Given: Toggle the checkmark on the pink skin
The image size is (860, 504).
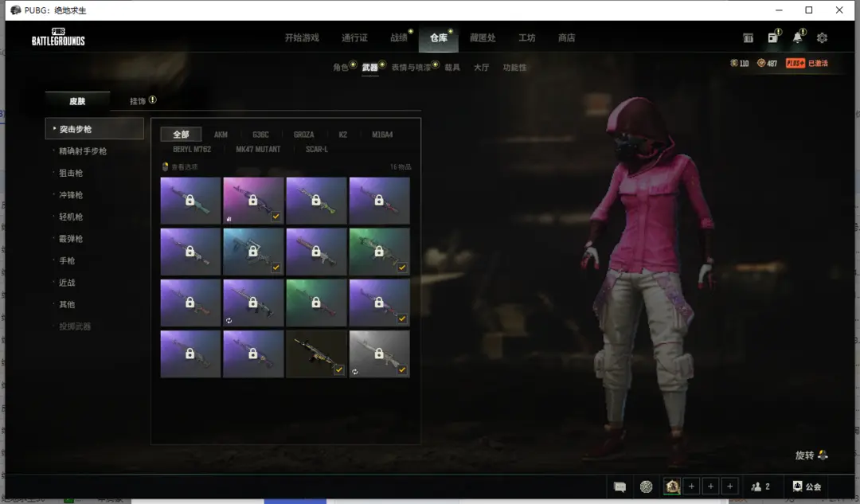Looking at the screenshot, I should click(x=276, y=217).
